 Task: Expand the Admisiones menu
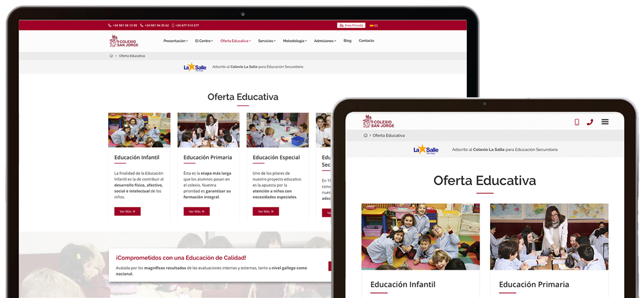click(x=325, y=41)
